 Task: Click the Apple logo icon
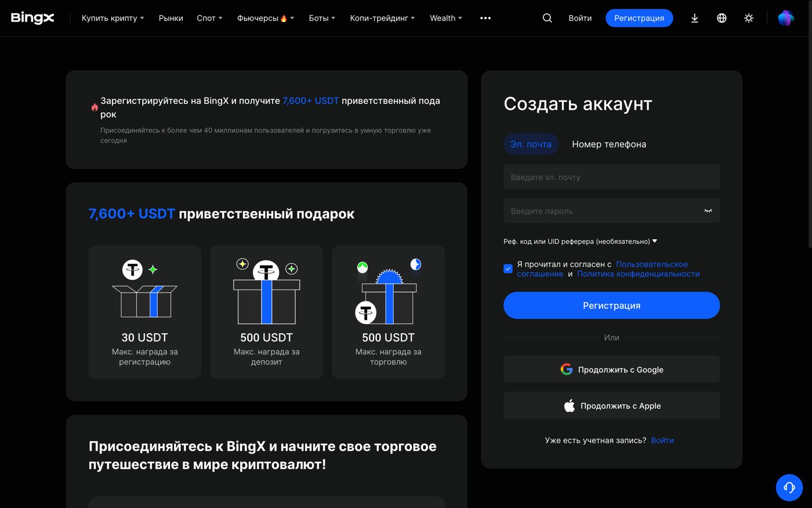570,406
